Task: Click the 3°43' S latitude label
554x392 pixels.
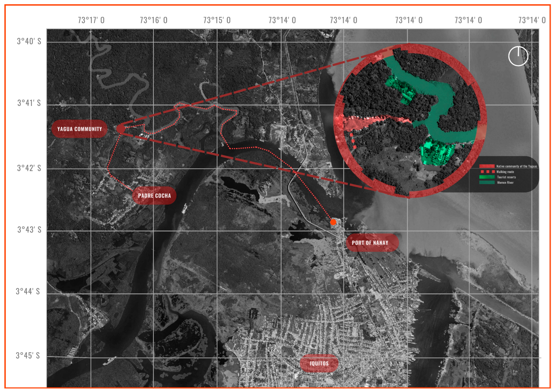Action: tap(29, 230)
